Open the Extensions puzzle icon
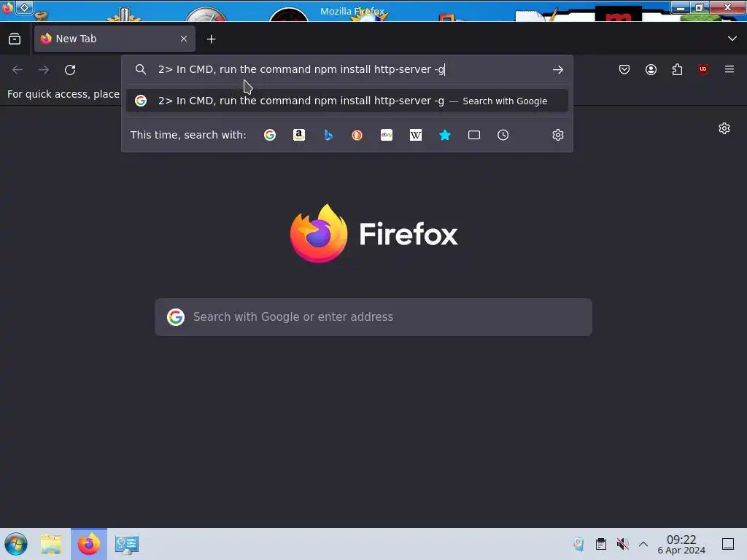This screenshot has width=747, height=560. (677, 69)
